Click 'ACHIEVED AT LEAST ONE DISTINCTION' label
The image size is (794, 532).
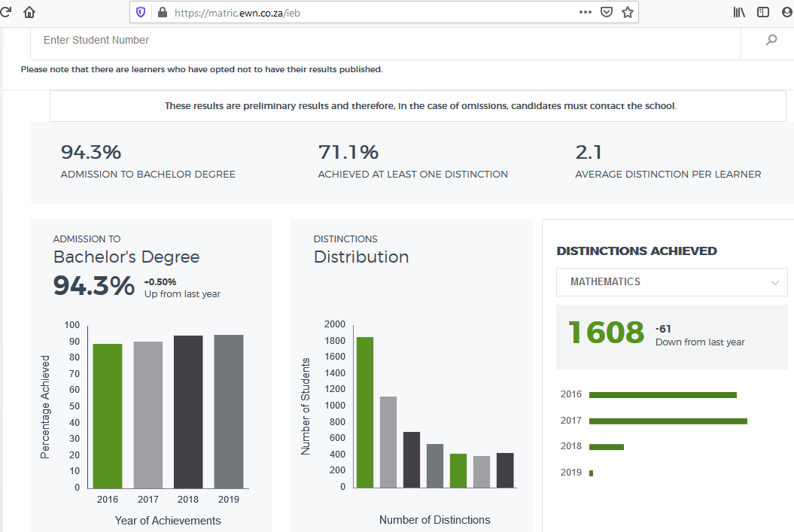pyautogui.click(x=412, y=174)
